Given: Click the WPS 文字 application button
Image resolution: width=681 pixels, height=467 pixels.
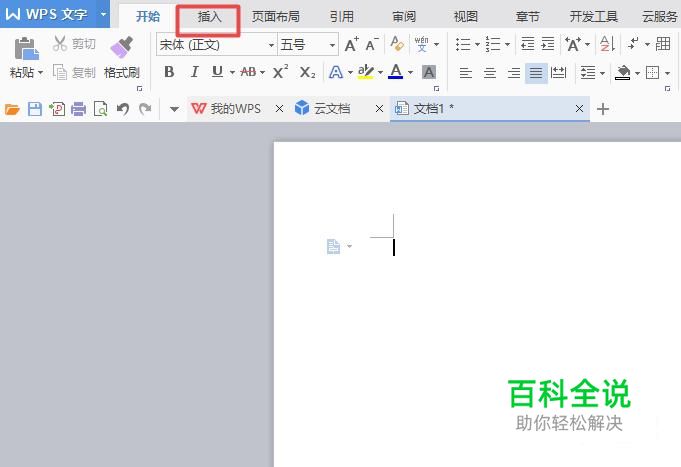Looking at the screenshot, I should pyautogui.click(x=47, y=14).
